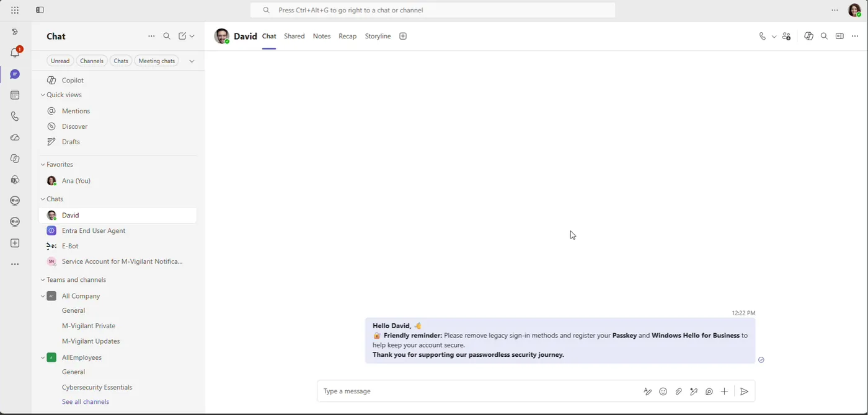Image resolution: width=868 pixels, height=415 pixels.
Task: Open the compose box chat-bubble icon
Action: click(709, 391)
